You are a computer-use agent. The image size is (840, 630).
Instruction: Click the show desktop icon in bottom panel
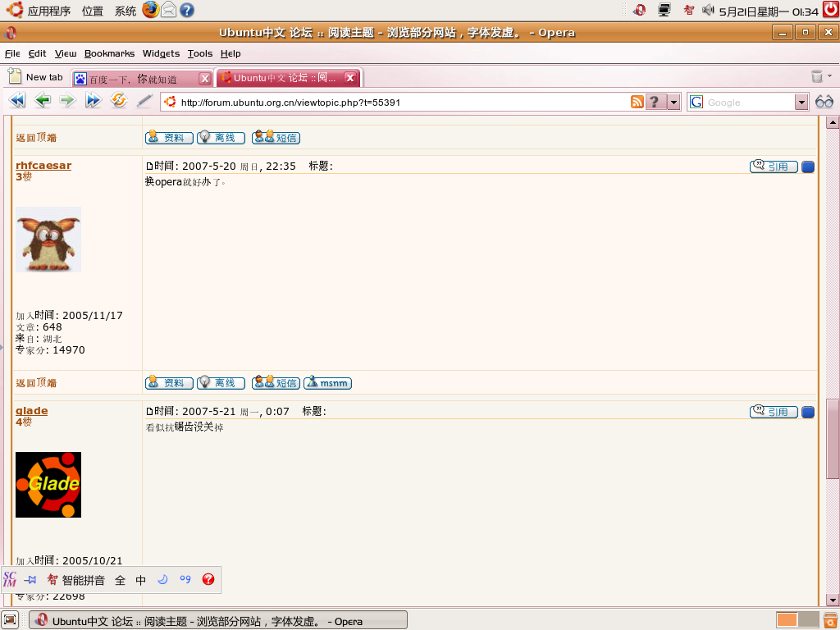tap(10, 620)
